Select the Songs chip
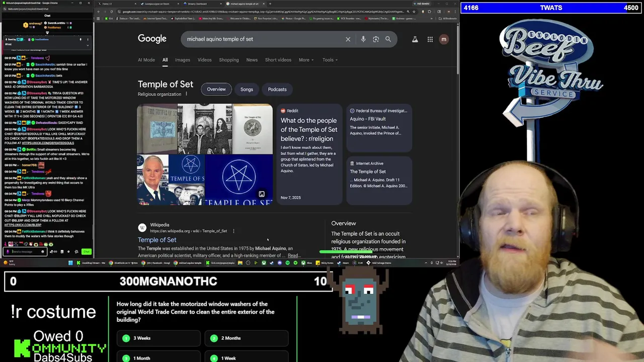The width and height of the screenshot is (644, 362). pyautogui.click(x=247, y=89)
